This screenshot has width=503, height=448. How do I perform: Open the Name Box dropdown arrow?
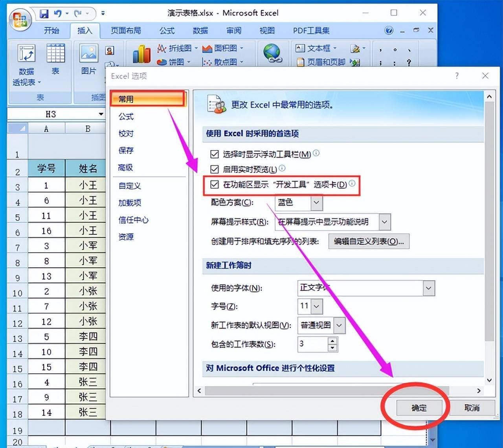101,114
